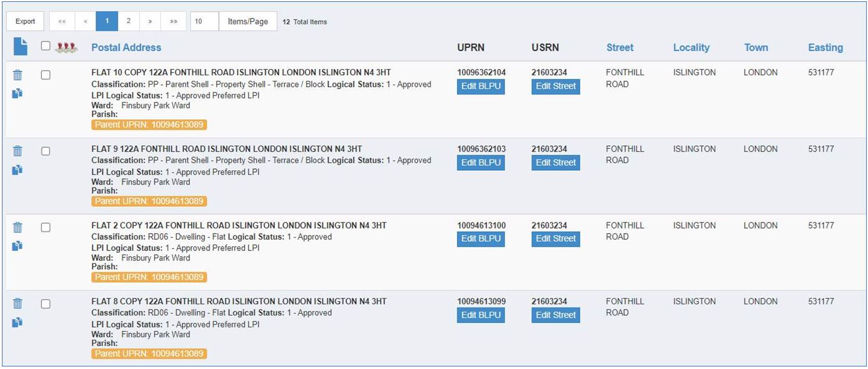Click the items per page number field
The image size is (868, 369).
pyautogui.click(x=205, y=21)
